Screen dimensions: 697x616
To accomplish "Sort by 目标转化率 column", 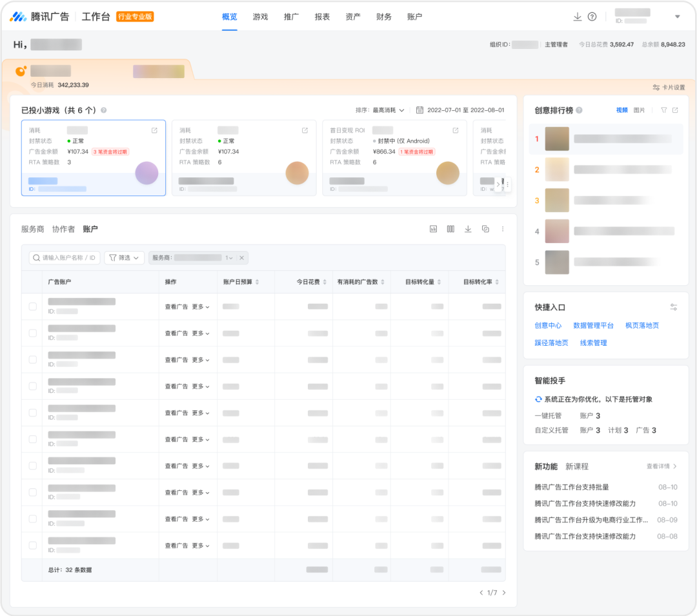I will coord(497,282).
